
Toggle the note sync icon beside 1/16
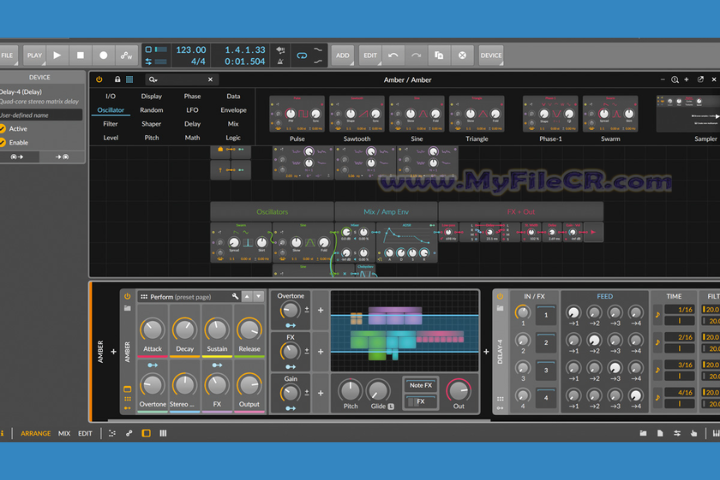click(x=658, y=315)
